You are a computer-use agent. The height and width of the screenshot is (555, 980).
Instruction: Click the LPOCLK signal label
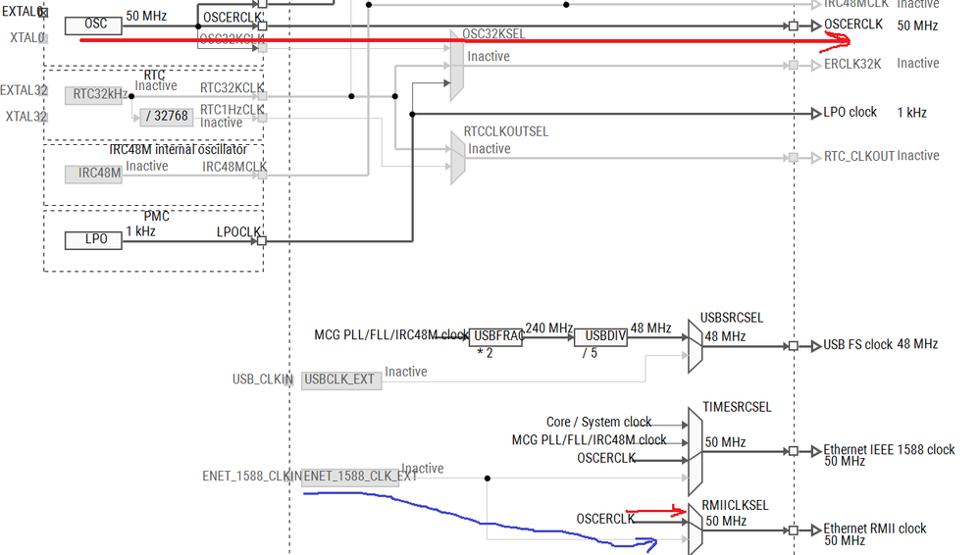tap(238, 232)
